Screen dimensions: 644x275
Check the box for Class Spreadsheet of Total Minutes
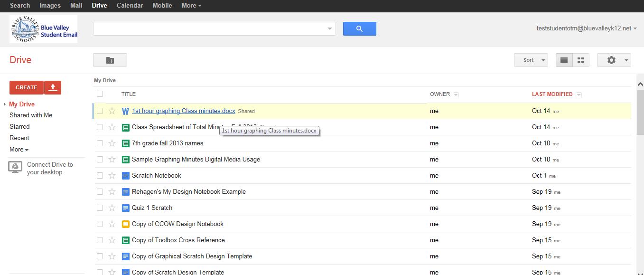[x=100, y=127]
